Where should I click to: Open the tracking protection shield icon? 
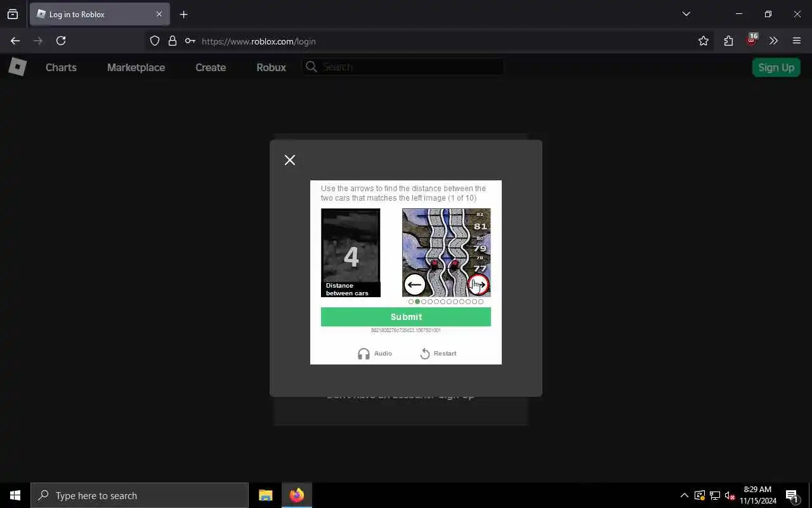pos(155,41)
